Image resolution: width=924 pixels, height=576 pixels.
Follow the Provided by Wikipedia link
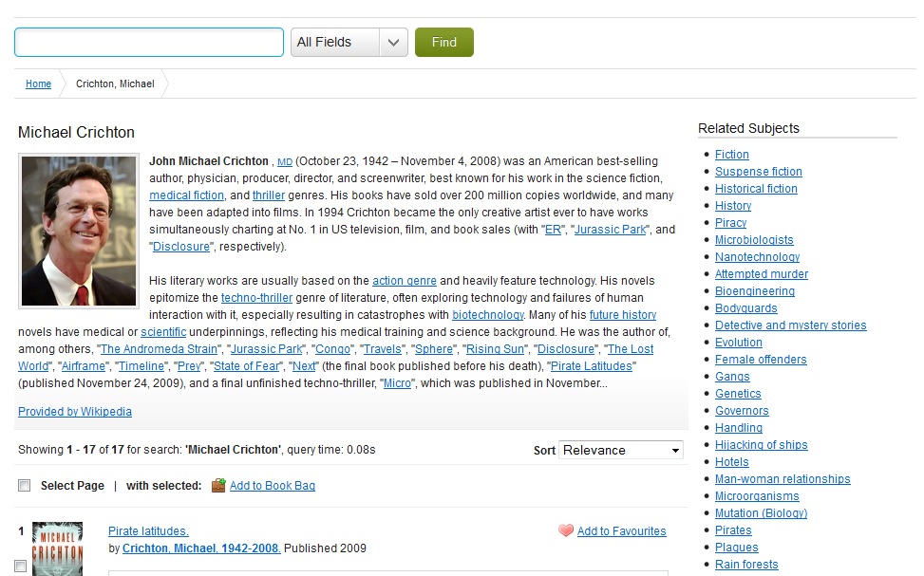coord(75,411)
